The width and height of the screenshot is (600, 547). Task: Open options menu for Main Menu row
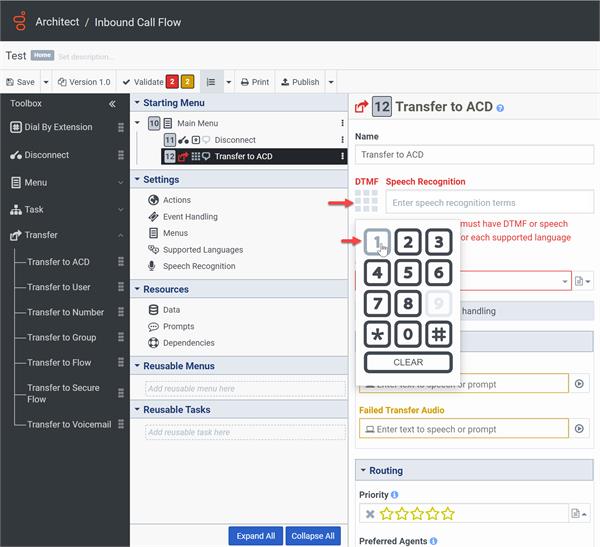342,123
